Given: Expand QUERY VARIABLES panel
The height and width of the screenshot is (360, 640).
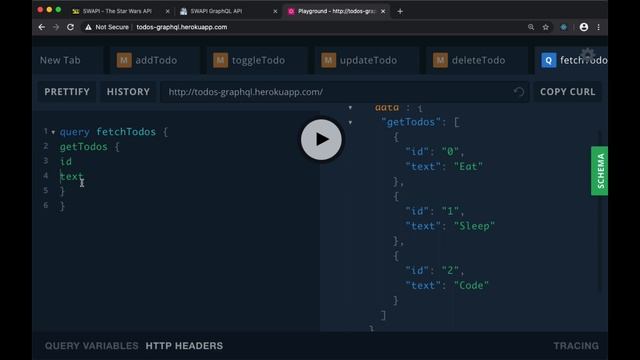Looking at the screenshot, I should click(91, 346).
